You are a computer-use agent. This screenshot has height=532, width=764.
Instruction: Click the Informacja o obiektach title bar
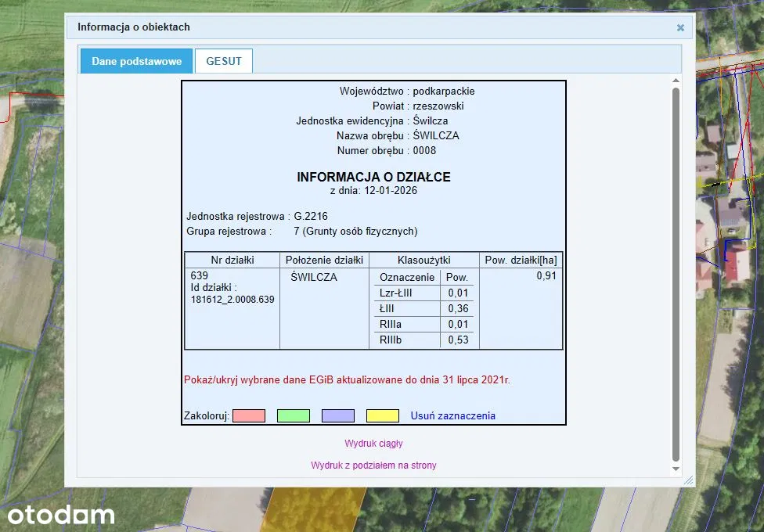[x=352, y=27]
